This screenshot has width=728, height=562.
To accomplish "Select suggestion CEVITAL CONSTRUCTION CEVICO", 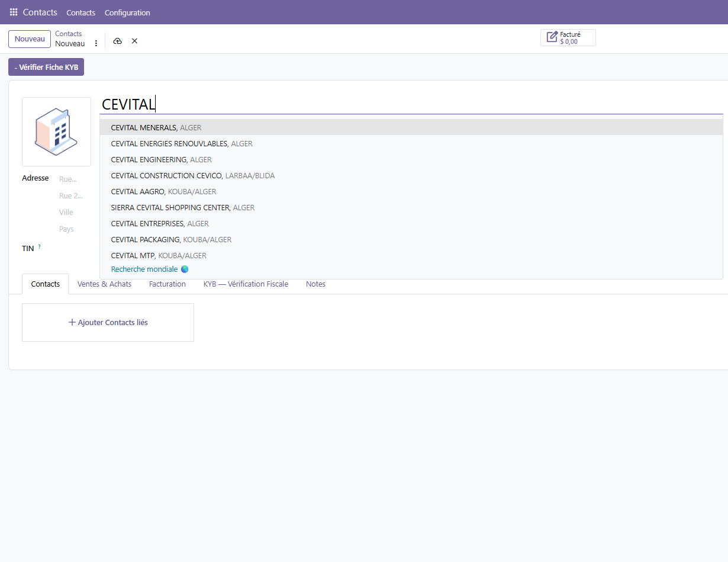I will [411, 175].
